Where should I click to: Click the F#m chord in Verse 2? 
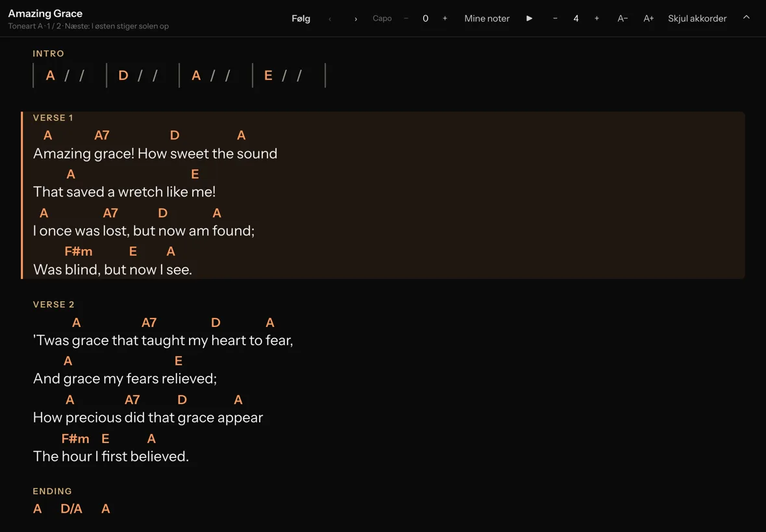(x=75, y=439)
